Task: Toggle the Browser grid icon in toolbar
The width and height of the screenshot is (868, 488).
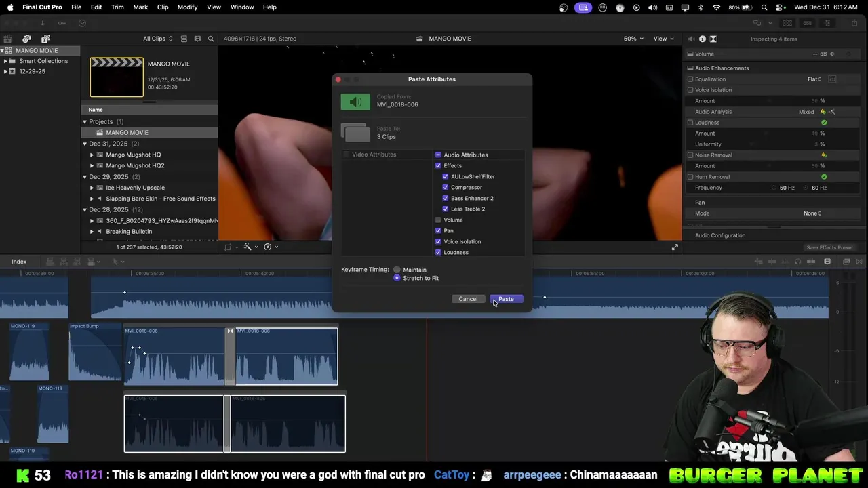Action: [x=787, y=23]
